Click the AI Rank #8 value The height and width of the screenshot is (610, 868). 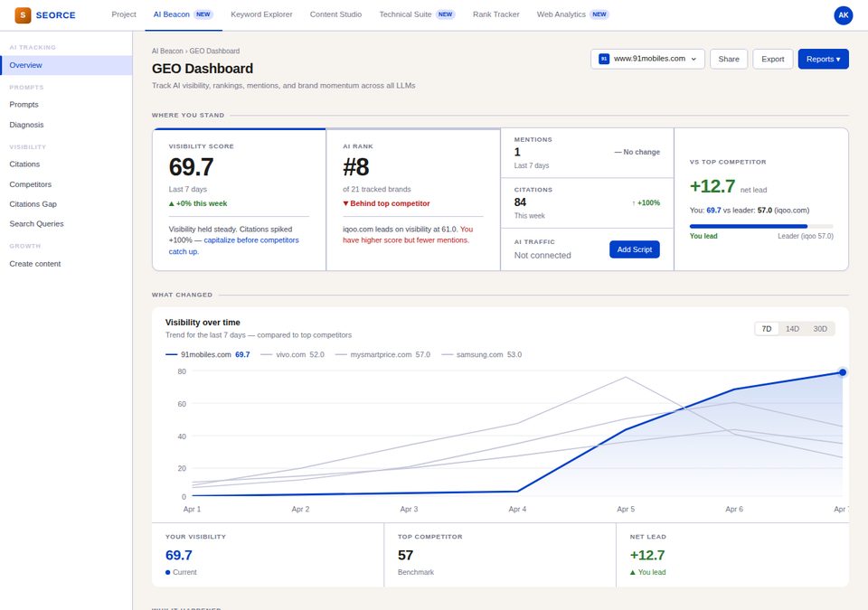tap(356, 167)
